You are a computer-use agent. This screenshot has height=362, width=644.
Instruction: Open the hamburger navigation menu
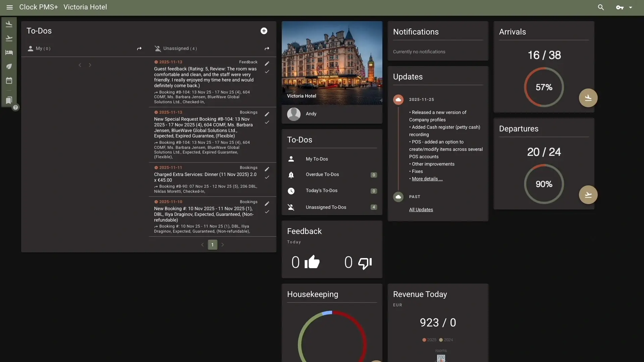tap(9, 7)
